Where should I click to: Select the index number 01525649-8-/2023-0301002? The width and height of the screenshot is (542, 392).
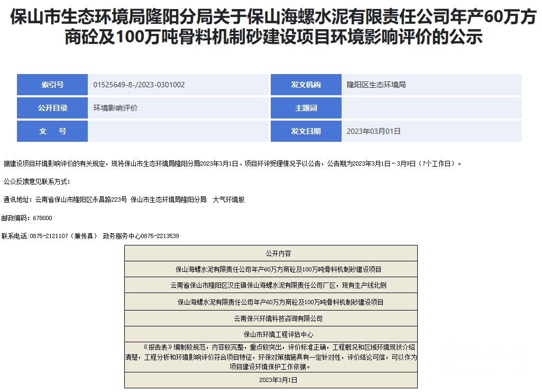(x=139, y=85)
